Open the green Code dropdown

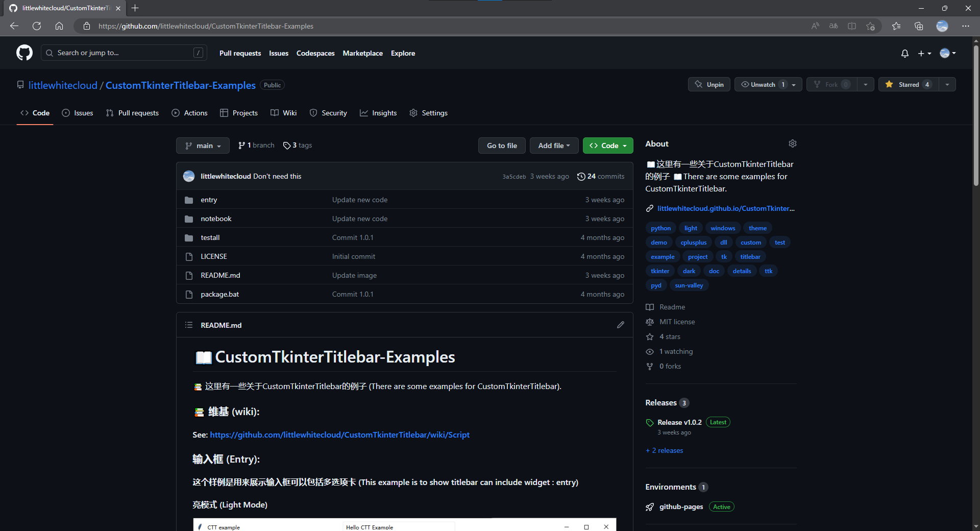pyautogui.click(x=607, y=146)
